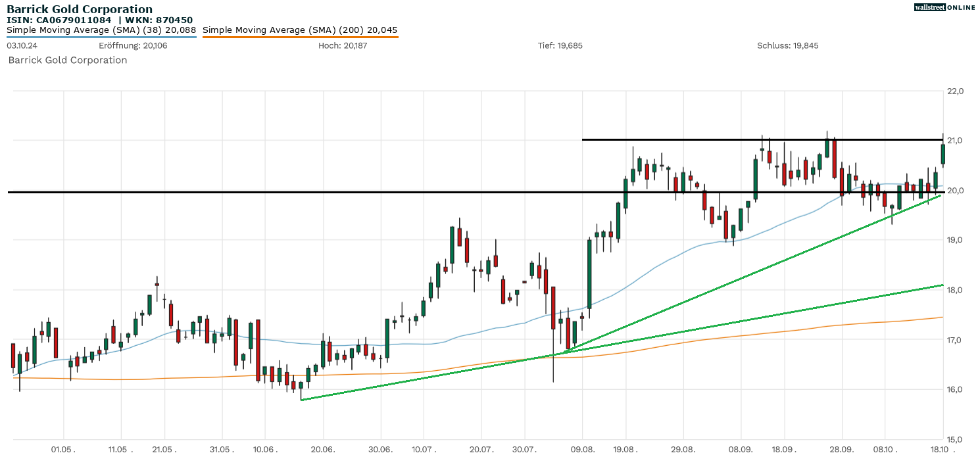Screen dimensions: 980x453
Task: Click the 19.08. date axis label
Action: pos(625,448)
